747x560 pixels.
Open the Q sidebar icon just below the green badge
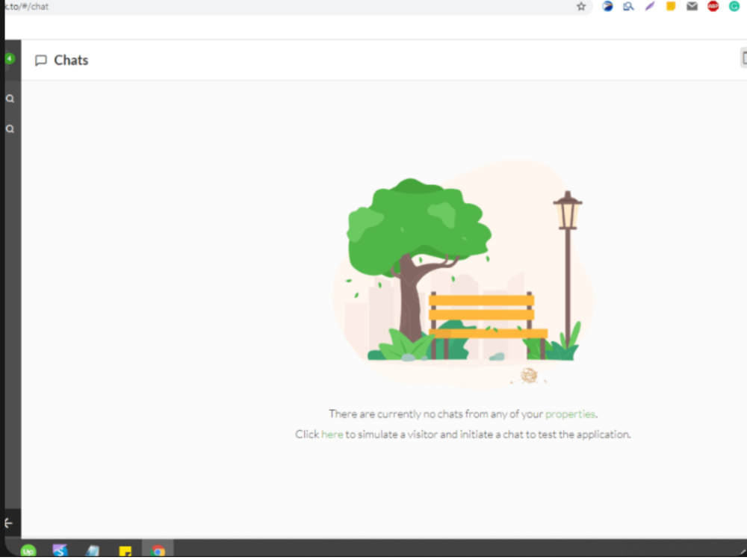[x=10, y=99]
